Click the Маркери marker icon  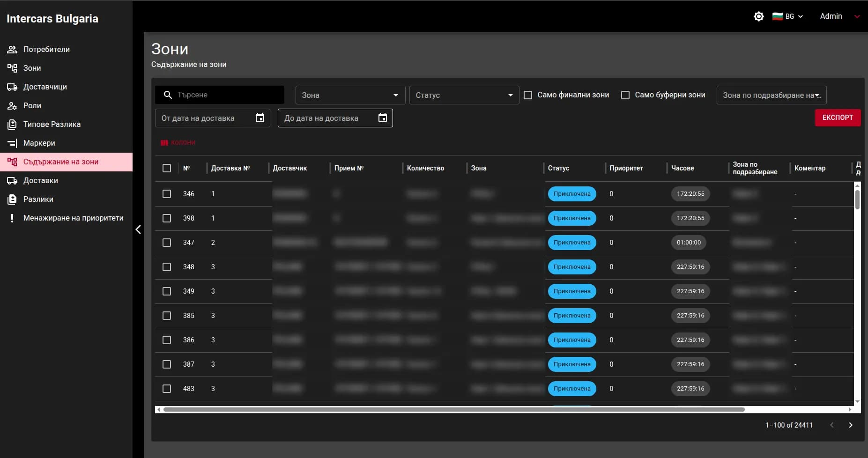click(12, 143)
